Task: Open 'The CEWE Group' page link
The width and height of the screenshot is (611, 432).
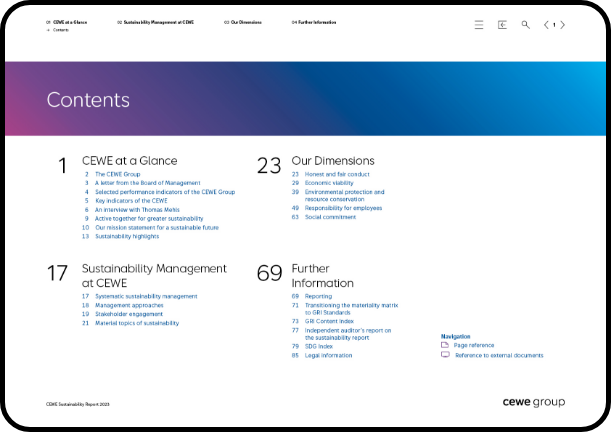Action: click(x=118, y=174)
